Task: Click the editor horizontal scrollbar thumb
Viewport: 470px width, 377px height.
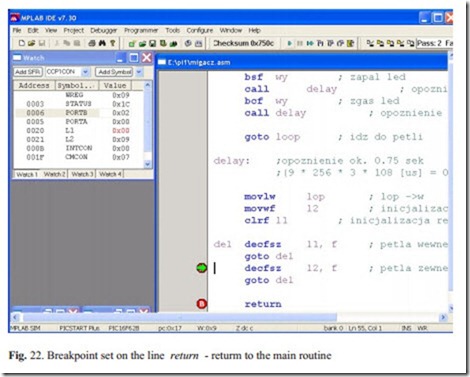Action: (180, 317)
